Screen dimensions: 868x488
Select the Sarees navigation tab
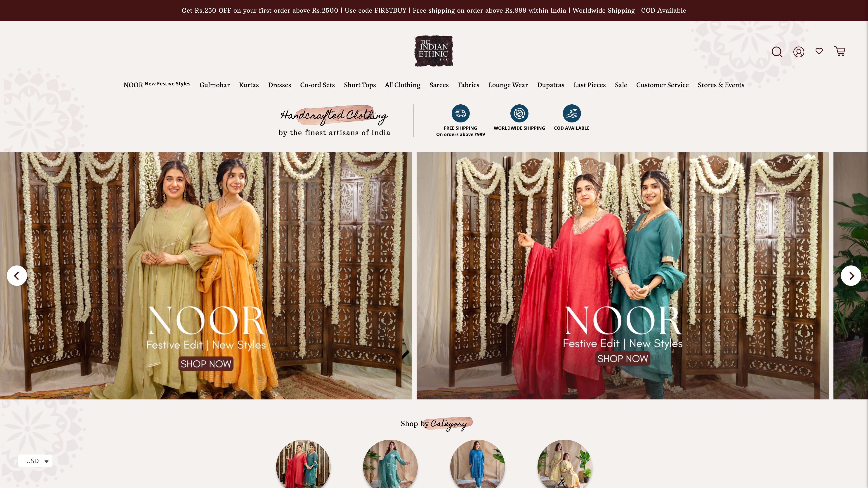coord(439,85)
